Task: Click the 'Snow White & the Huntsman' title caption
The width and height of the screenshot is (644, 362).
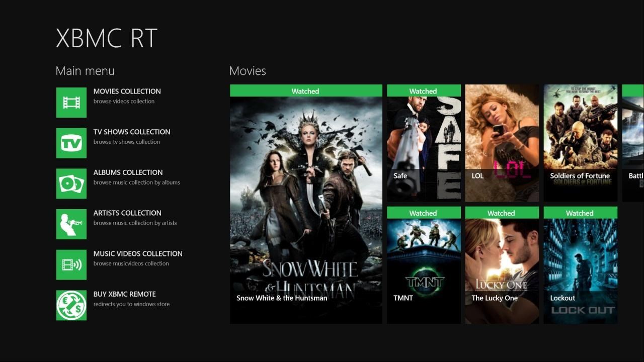Action: tap(282, 298)
